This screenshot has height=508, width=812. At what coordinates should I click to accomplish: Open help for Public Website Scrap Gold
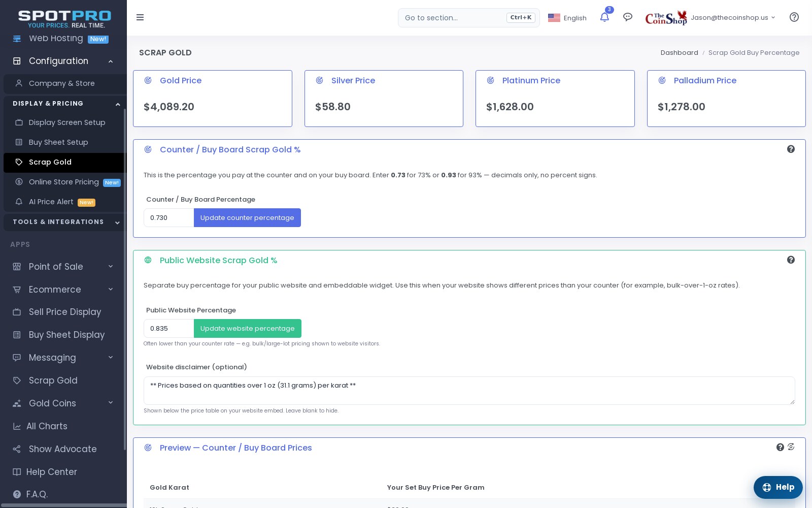(x=791, y=260)
